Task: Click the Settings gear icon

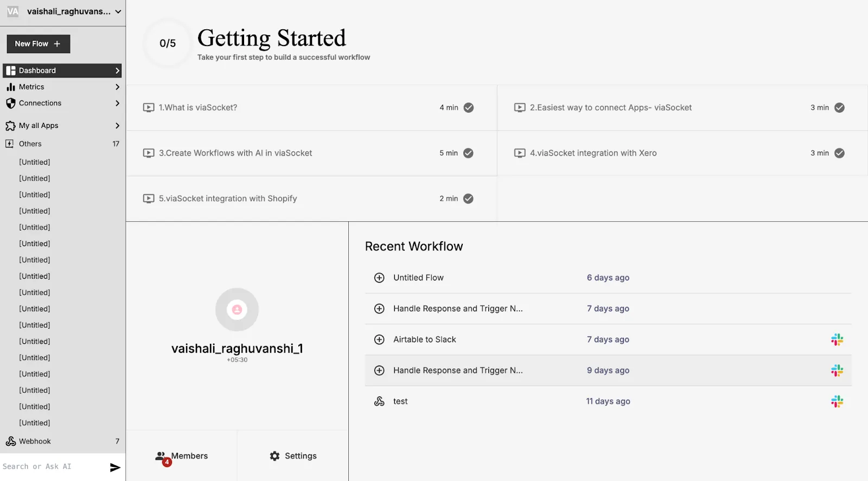Action: point(275,456)
